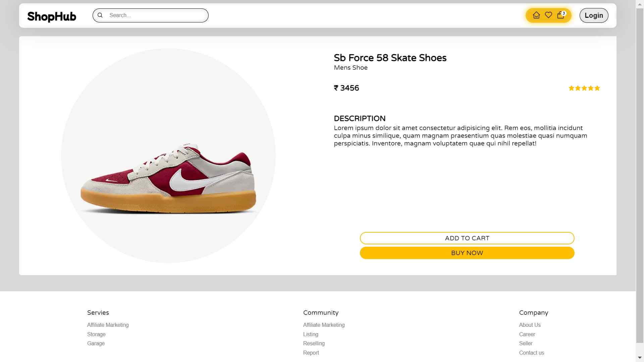This screenshot has width=644, height=362.
Task: Click the search magnifier icon
Action: click(100, 15)
